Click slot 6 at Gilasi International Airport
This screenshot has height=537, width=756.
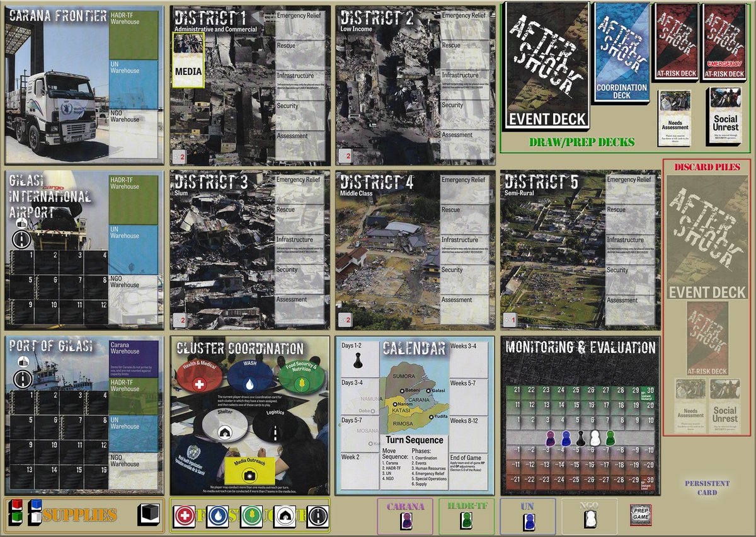[47, 287]
